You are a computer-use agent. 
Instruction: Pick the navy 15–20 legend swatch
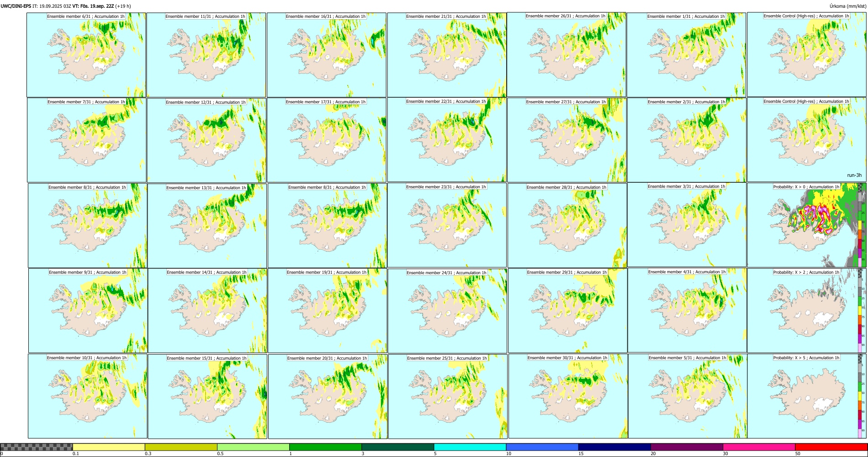click(x=614, y=447)
